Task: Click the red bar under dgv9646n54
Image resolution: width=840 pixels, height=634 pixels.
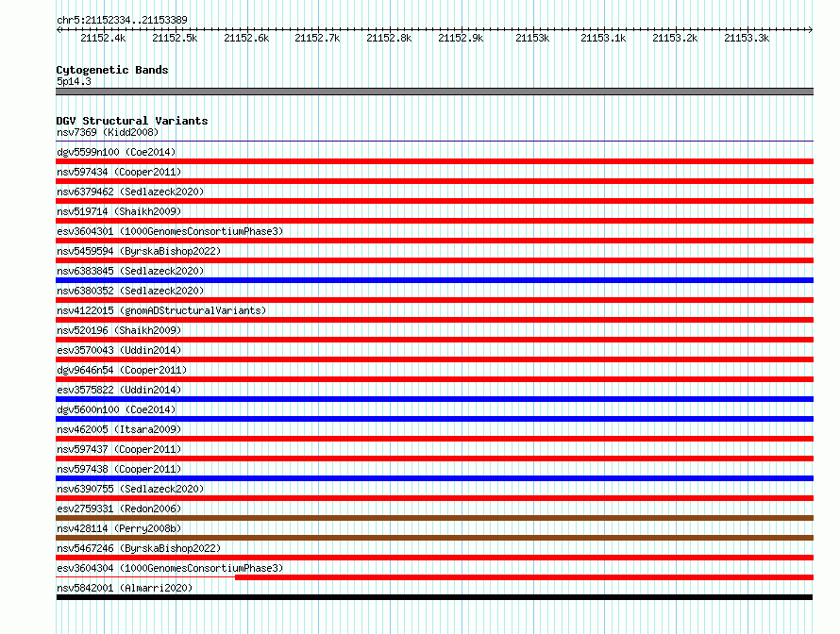Action: pyautogui.click(x=434, y=379)
